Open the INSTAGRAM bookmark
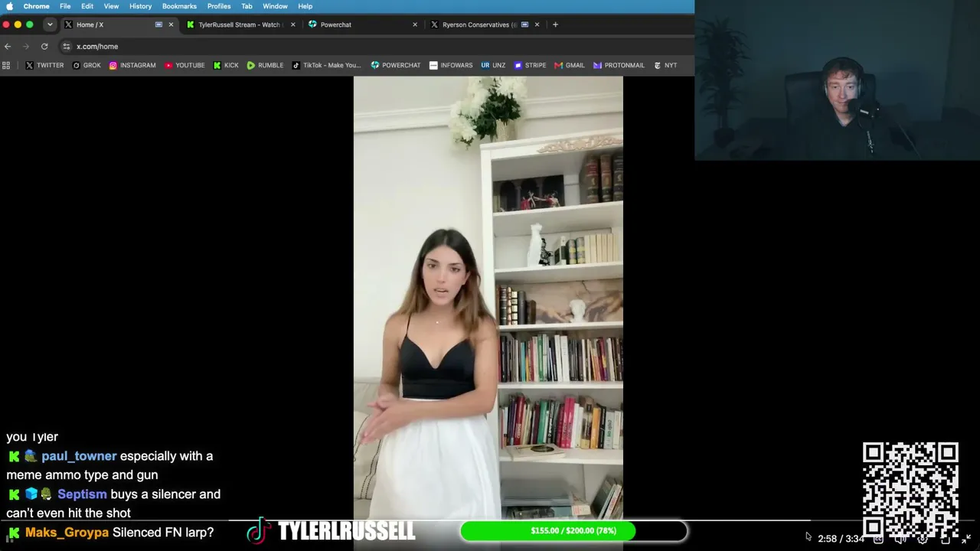The height and width of the screenshot is (551, 980). (x=132, y=66)
